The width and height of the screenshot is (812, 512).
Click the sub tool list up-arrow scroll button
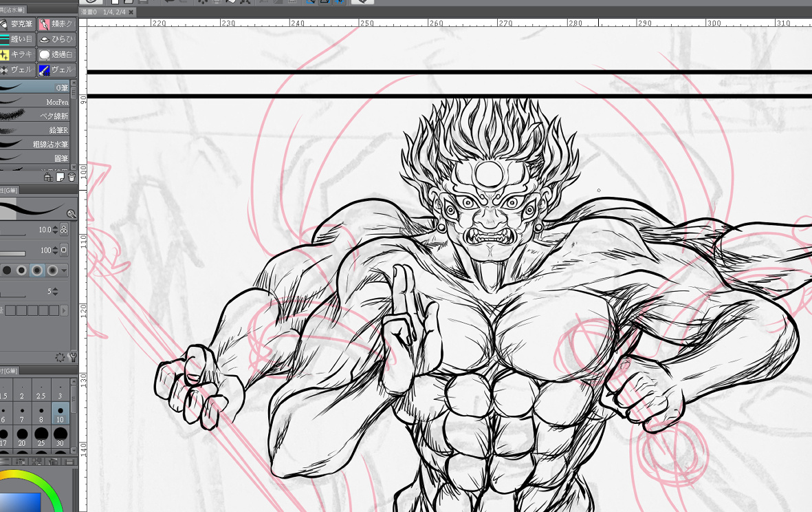[74, 83]
